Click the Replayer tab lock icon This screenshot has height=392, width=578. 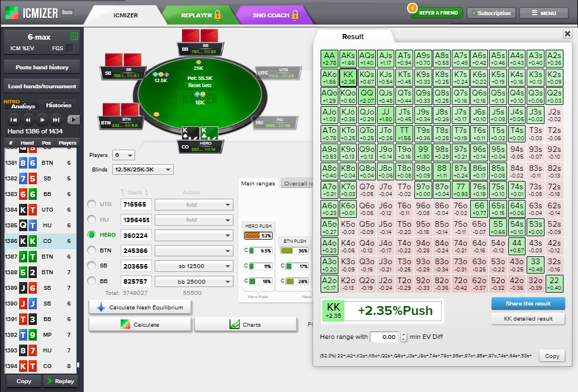(x=218, y=15)
